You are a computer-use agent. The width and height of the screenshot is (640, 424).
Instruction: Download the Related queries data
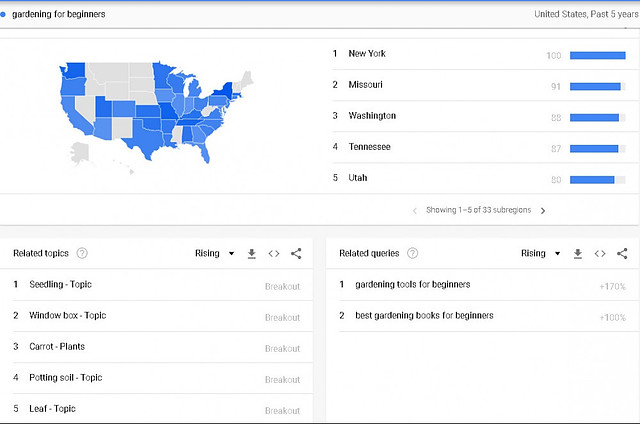pos(578,254)
